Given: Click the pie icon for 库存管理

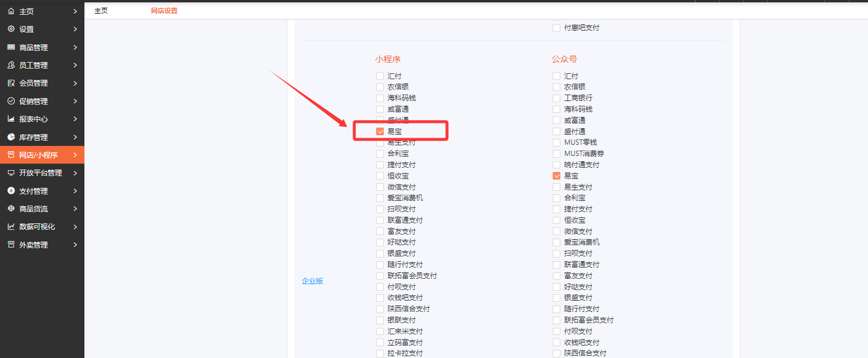Looking at the screenshot, I should coord(11,137).
